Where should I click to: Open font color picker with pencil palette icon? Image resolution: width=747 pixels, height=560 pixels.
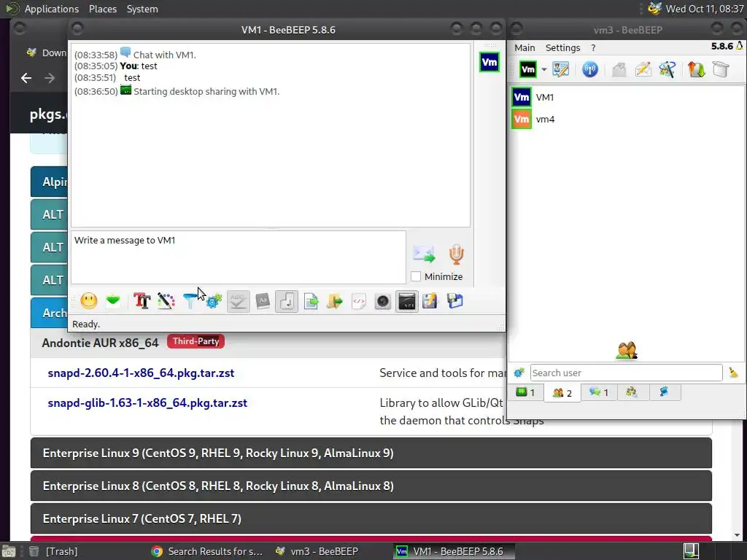pyautogui.click(x=166, y=301)
